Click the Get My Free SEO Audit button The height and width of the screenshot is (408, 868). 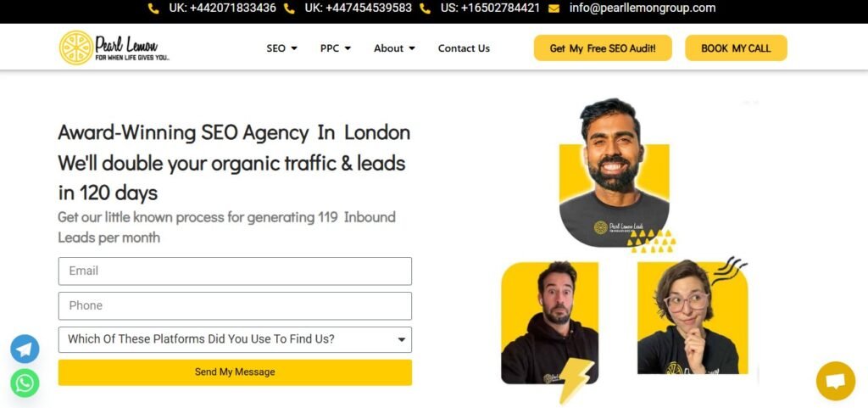pos(603,48)
